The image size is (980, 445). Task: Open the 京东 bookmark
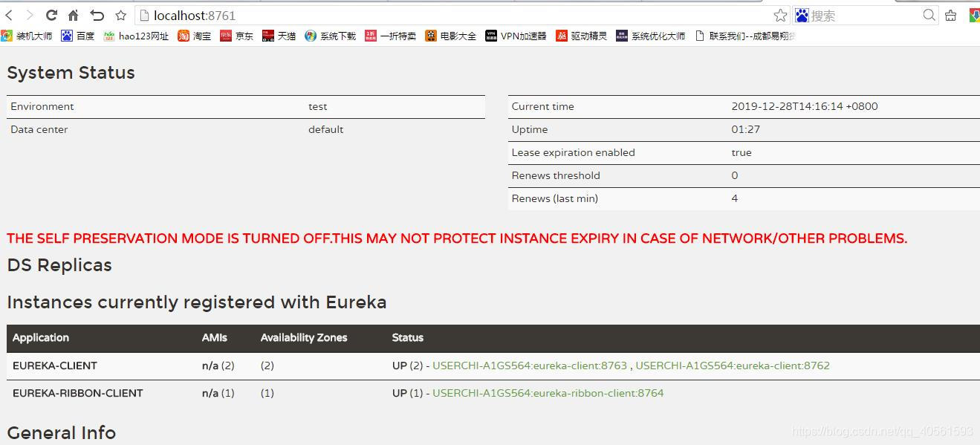(237, 36)
